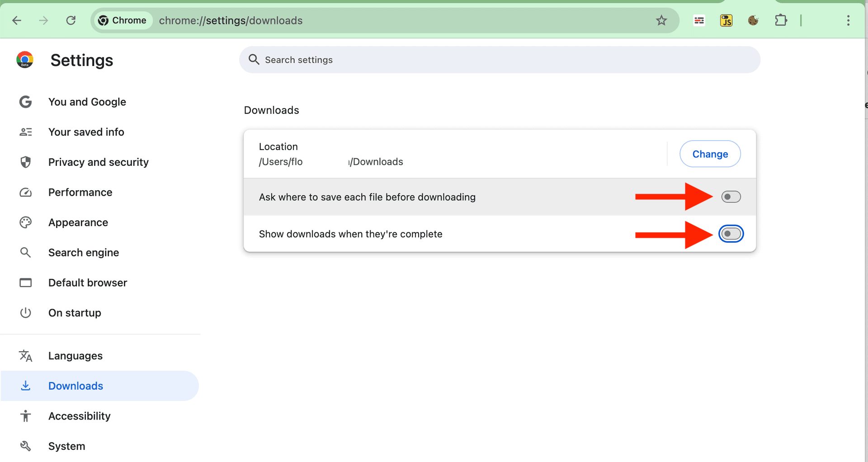Select the Downloads arrow icon in sidebar
Viewport: 868px width, 462px height.
(x=25, y=386)
